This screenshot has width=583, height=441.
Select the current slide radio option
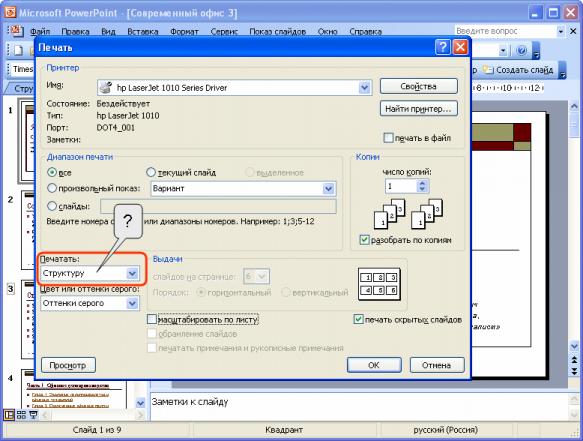coord(151,173)
